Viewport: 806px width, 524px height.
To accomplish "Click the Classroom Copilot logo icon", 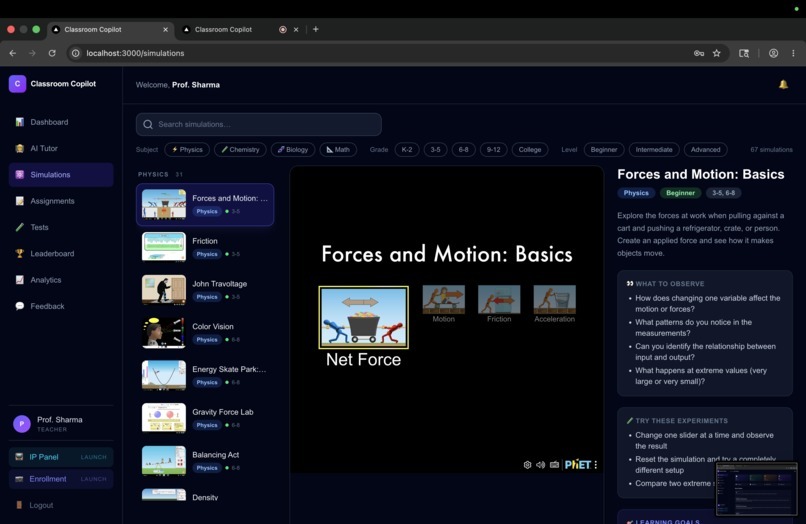I will point(17,84).
